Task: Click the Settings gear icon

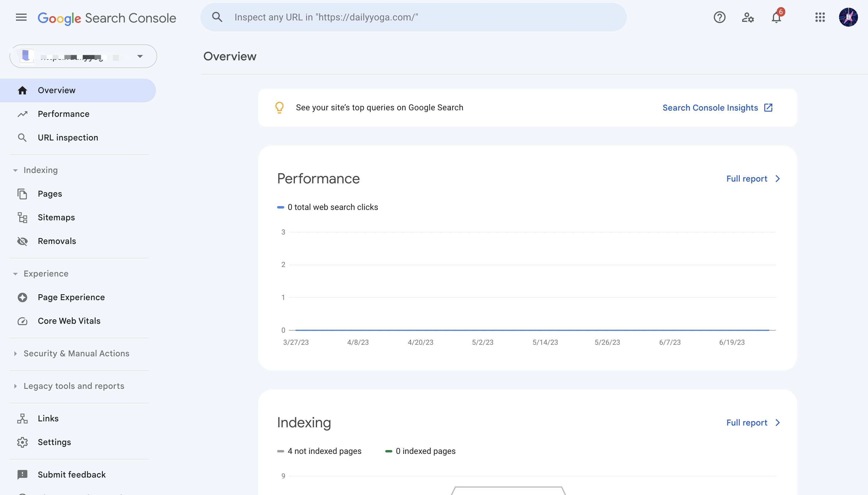Action: tap(22, 442)
